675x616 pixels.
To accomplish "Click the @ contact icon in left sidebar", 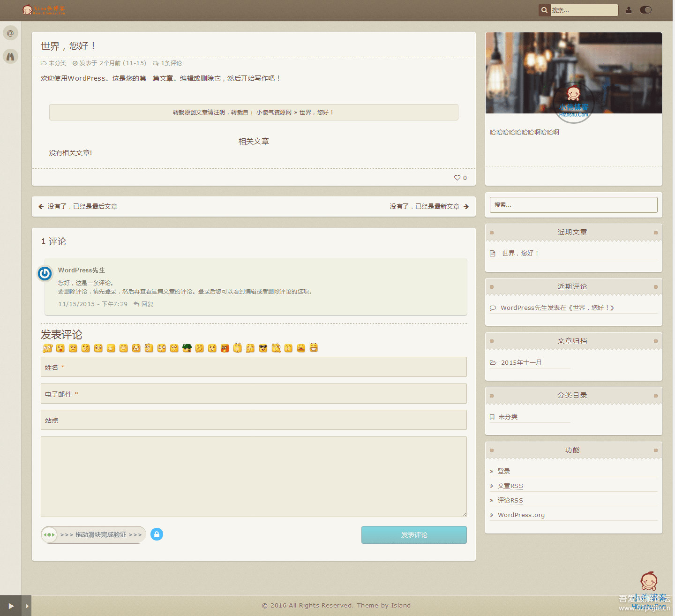I will pos(10,33).
